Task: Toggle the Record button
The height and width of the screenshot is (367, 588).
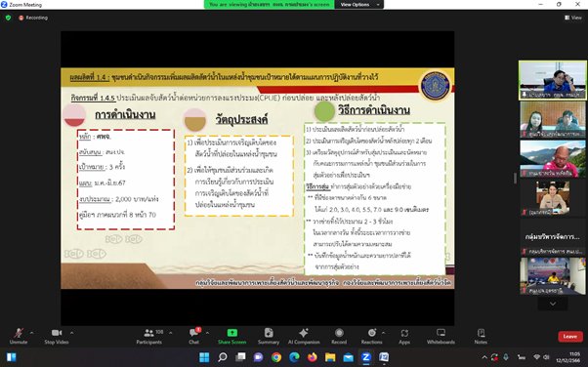Action: (x=339, y=337)
